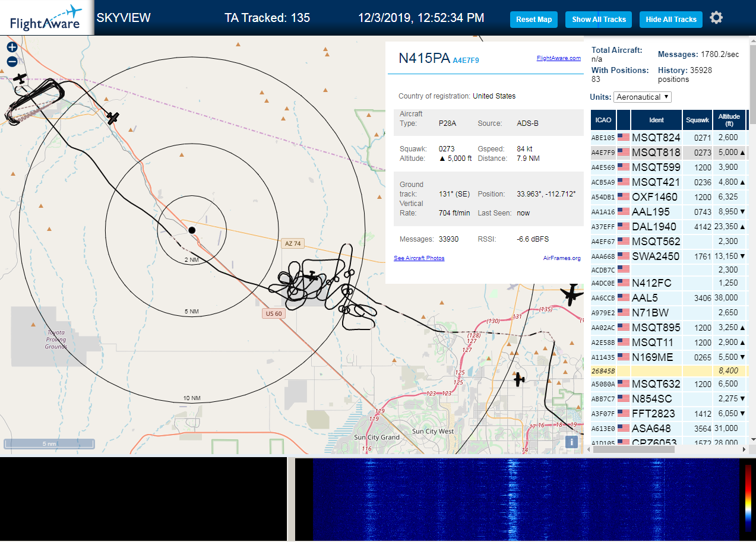Image resolution: width=756 pixels, height=542 pixels.
Task: Open the Units dropdown showing Aeronautical
Action: (x=643, y=97)
